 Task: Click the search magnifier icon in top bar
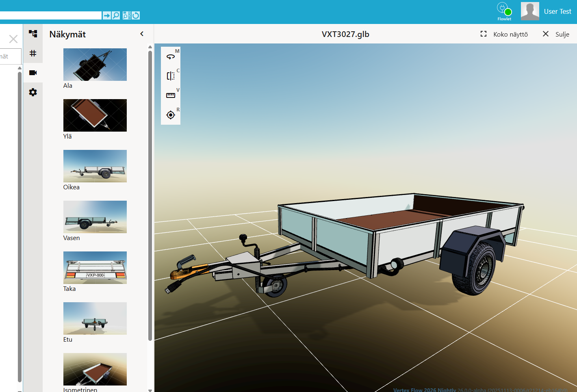point(116,15)
